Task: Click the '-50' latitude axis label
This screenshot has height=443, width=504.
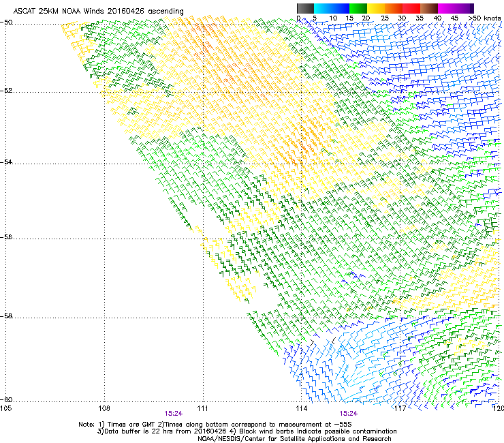Action: [6, 22]
